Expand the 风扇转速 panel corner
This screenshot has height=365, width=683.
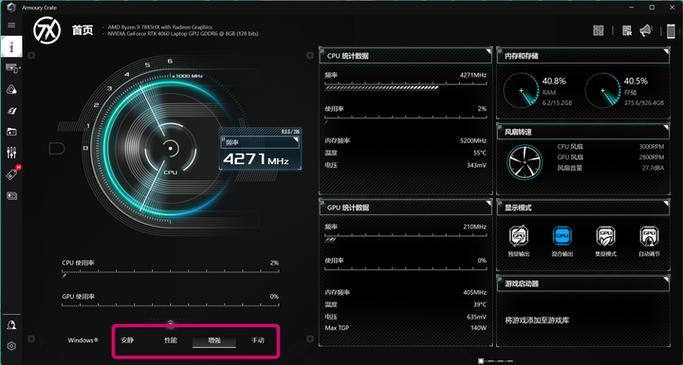coord(666,127)
